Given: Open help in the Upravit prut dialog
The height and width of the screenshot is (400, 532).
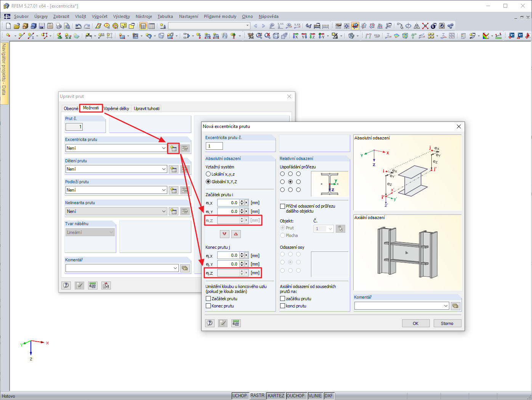Looking at the screenshot, I should pyautogui.click(x=66, y=285).
